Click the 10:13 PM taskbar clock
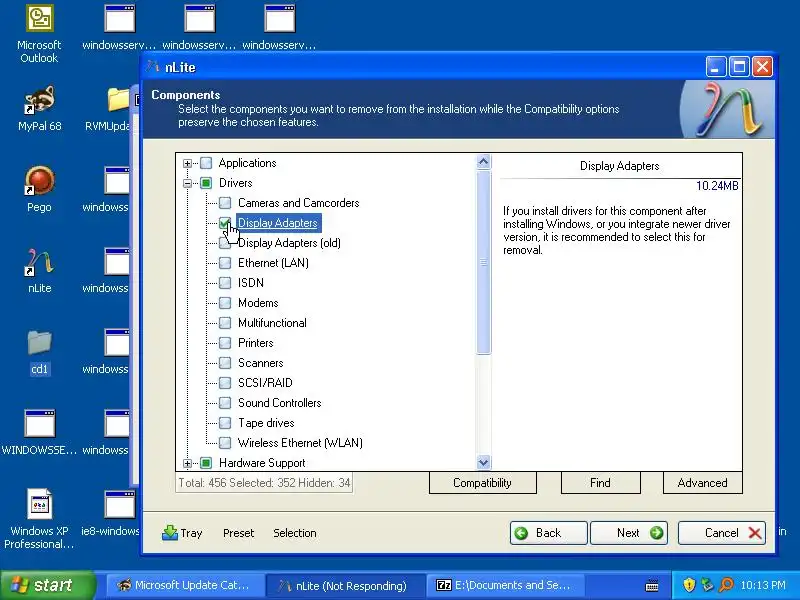 pyautogui.click(x=763, y=585)
